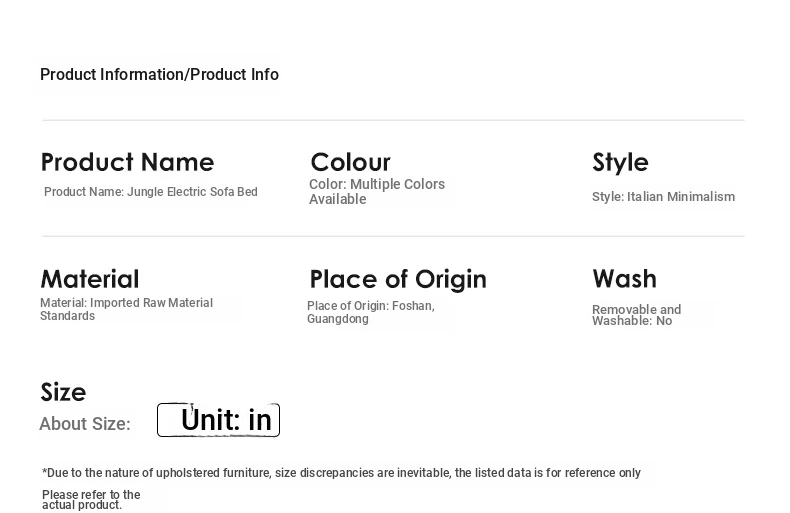Click Imported Raw Material Standards text
Viewport: 790px width, 513px height.
point(126,309)
